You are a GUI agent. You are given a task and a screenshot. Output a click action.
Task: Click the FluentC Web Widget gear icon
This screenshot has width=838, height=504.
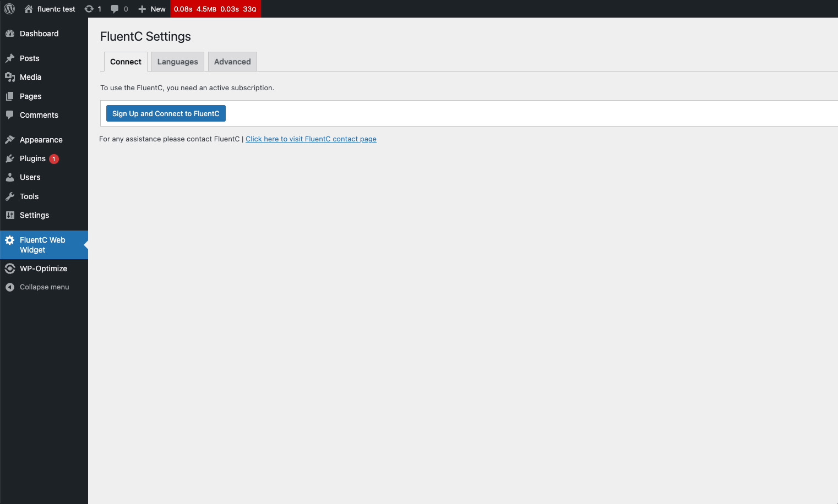point(10,240)
